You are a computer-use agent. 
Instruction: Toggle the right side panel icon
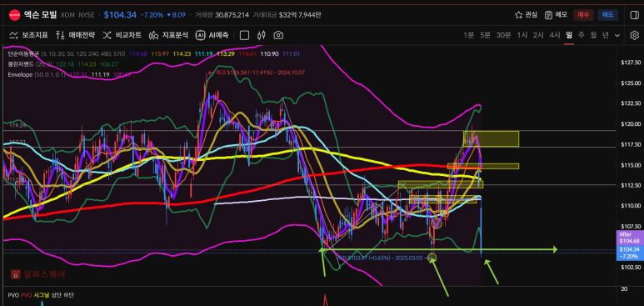click(x=634, y=15)
